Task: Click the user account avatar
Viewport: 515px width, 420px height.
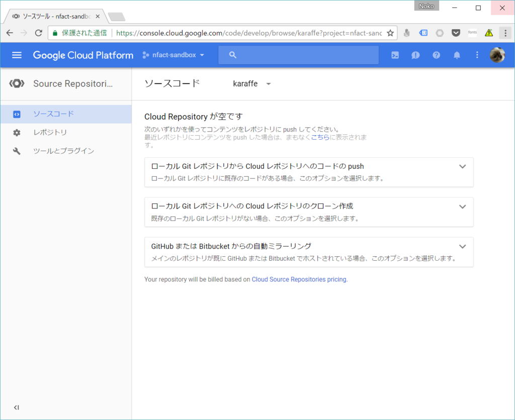Action: (497, 55)
